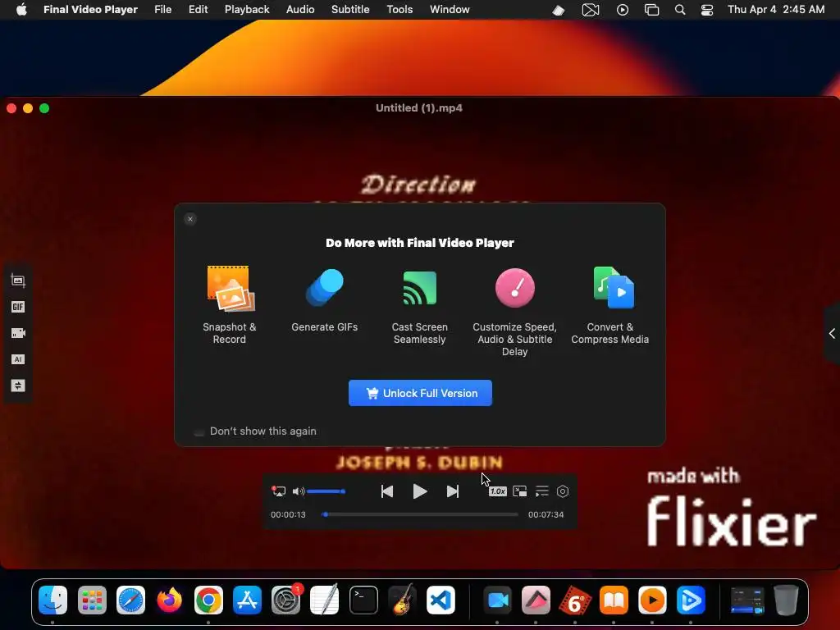Click Unlock Full Version button
Image resolution: width=840 pixels, height=630 pixels.
420,393
